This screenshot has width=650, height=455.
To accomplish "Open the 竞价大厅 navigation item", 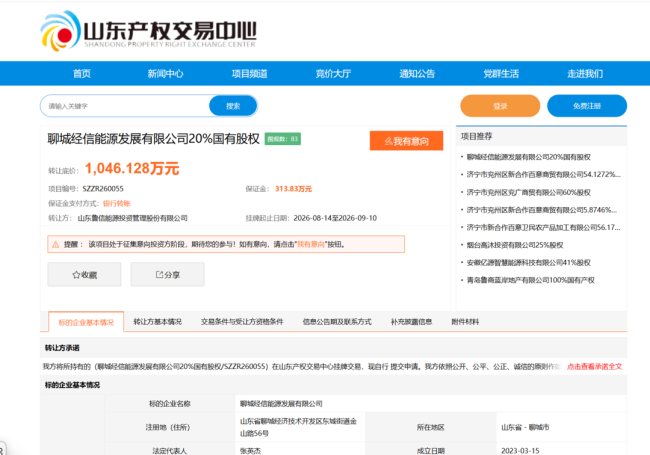I will click(x=333, y=74).
